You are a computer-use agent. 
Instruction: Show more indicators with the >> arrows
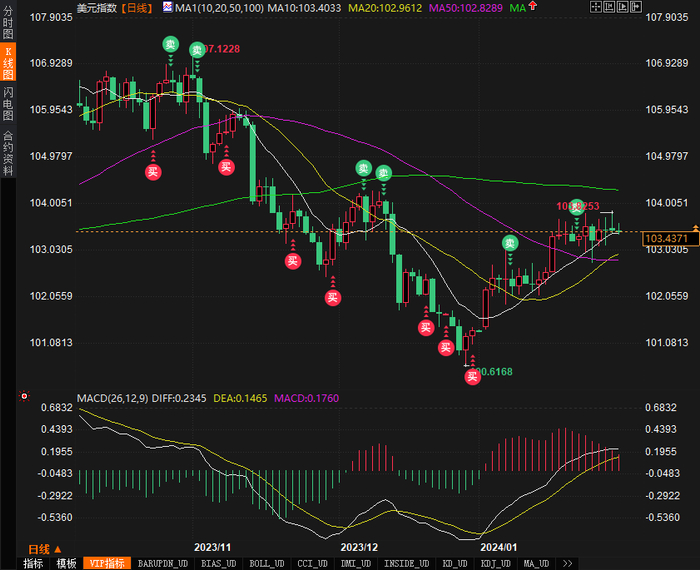click(x=567, y=563)
